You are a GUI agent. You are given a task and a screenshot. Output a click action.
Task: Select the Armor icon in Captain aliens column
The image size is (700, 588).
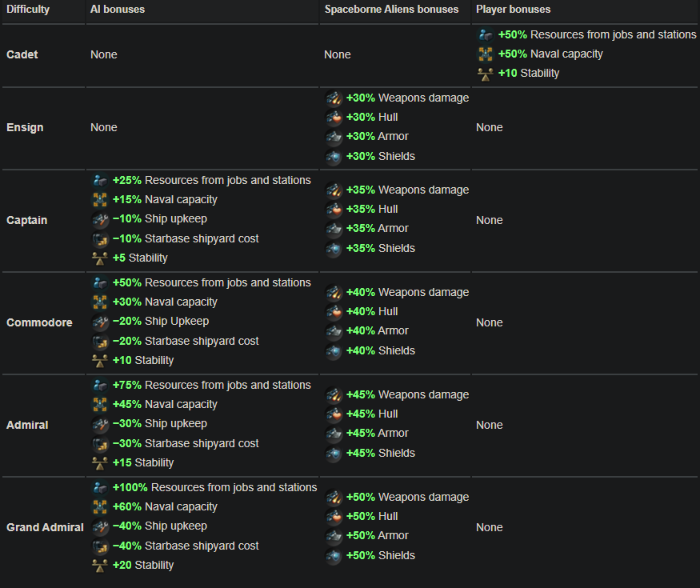click(x=332, y=228)
